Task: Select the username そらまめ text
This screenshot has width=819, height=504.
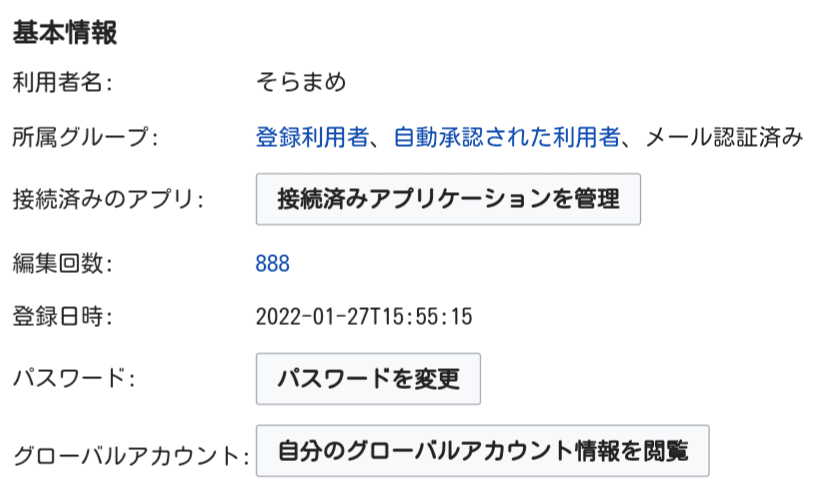Action: [x=301, y=82]
